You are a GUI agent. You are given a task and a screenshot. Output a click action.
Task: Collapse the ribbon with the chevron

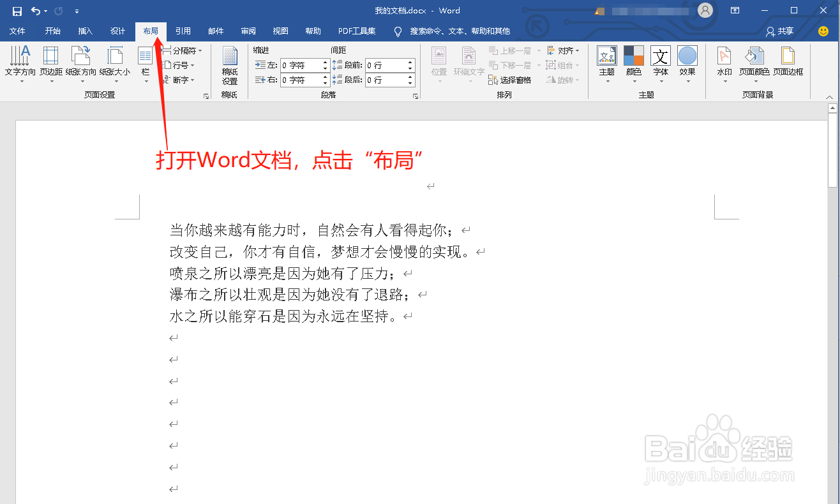829,96
